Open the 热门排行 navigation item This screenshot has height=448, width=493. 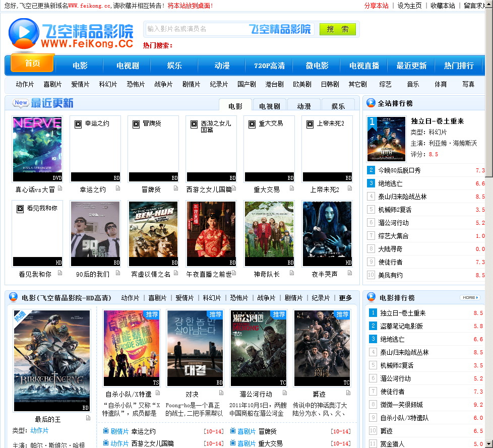point(459,66)
